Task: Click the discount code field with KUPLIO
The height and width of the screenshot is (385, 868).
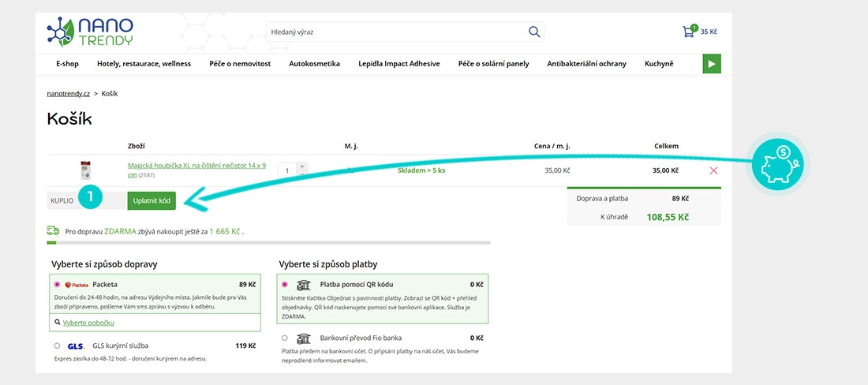Action: click(x=87, y=200)
